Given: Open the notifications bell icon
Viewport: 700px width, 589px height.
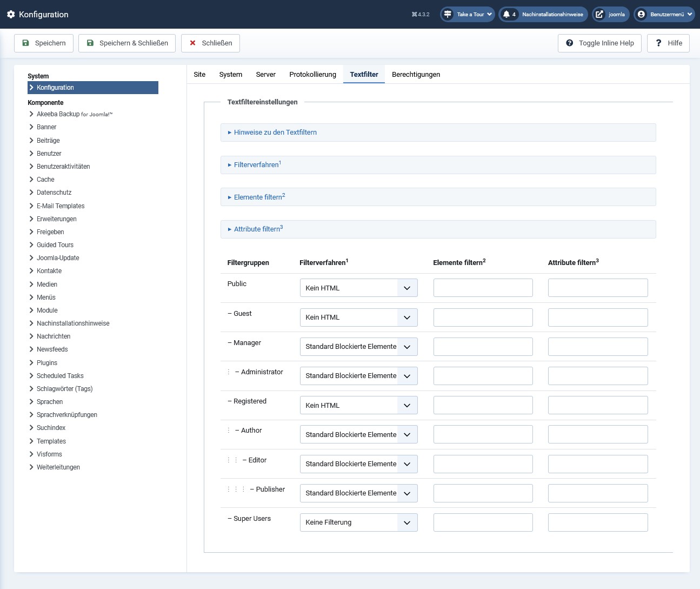Looking at the screenshot, I should 506,15.
